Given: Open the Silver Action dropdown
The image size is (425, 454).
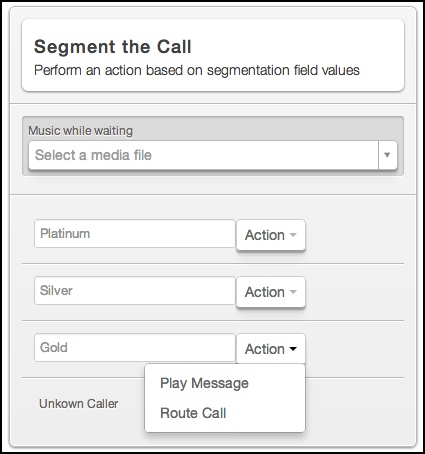Looking at the screenshot, I should point(271,292).
